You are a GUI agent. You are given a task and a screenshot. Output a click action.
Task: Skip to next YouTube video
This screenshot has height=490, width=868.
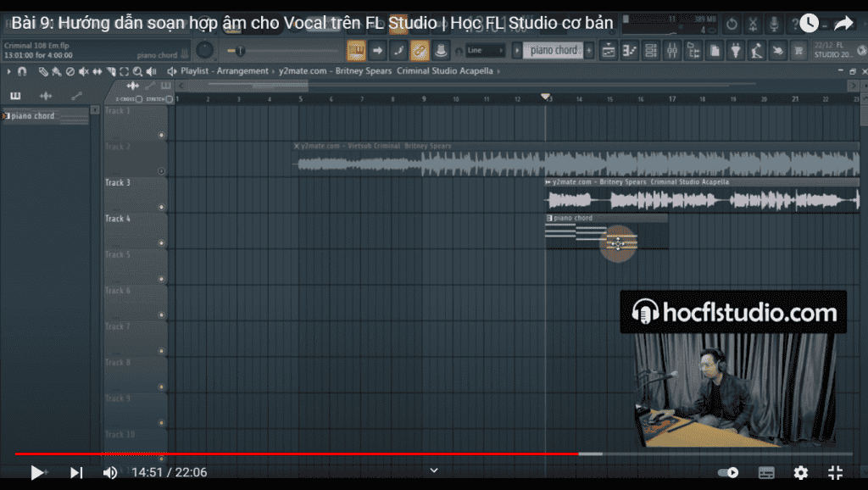click(75, 473)
